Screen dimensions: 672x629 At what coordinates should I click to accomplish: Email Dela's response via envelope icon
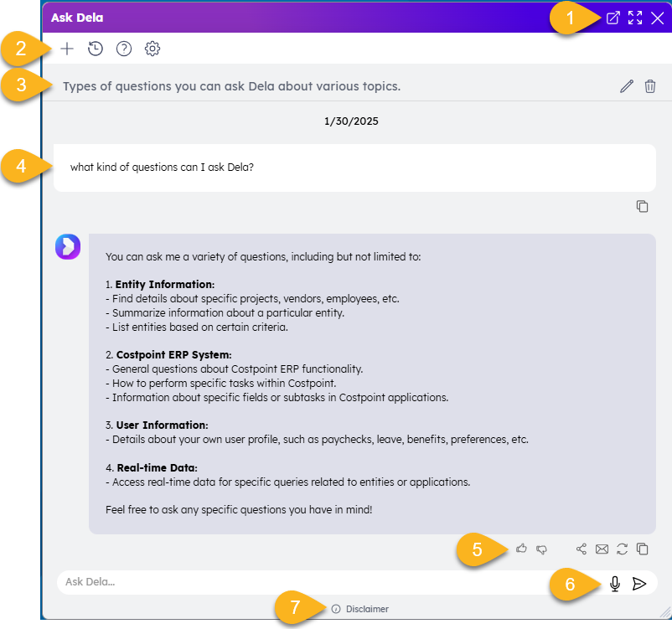[602, 549]
